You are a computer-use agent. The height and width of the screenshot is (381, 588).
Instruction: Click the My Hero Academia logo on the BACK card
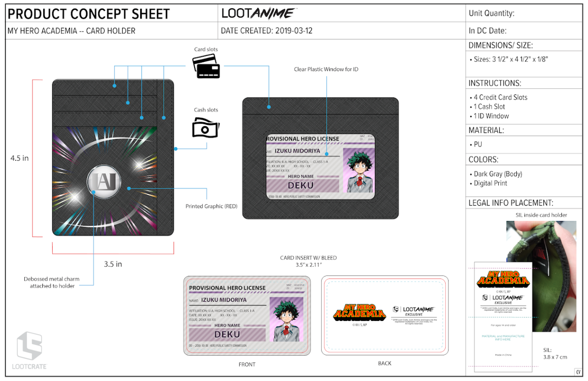pos(360,312)
